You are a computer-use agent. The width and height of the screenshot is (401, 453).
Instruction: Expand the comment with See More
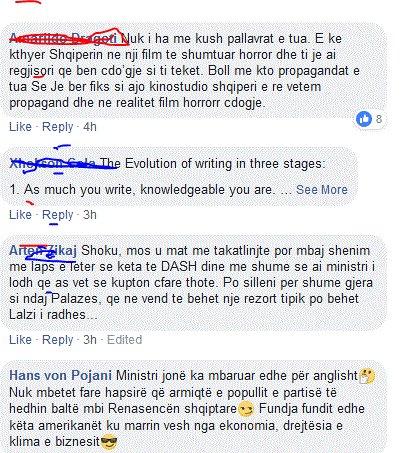[322, 190]
